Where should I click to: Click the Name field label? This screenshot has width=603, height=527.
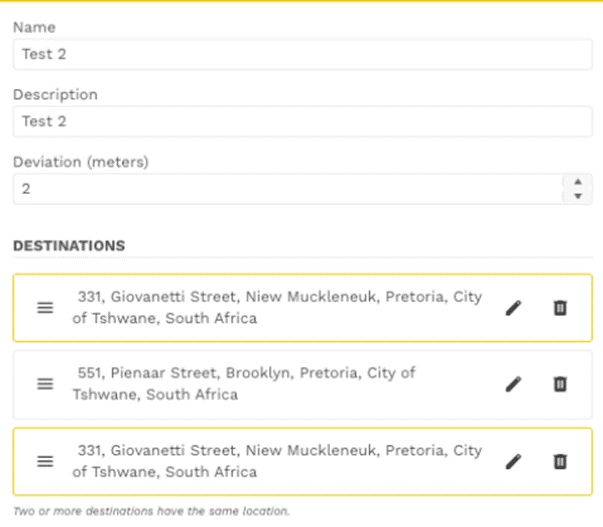click(x=34, y=27)
